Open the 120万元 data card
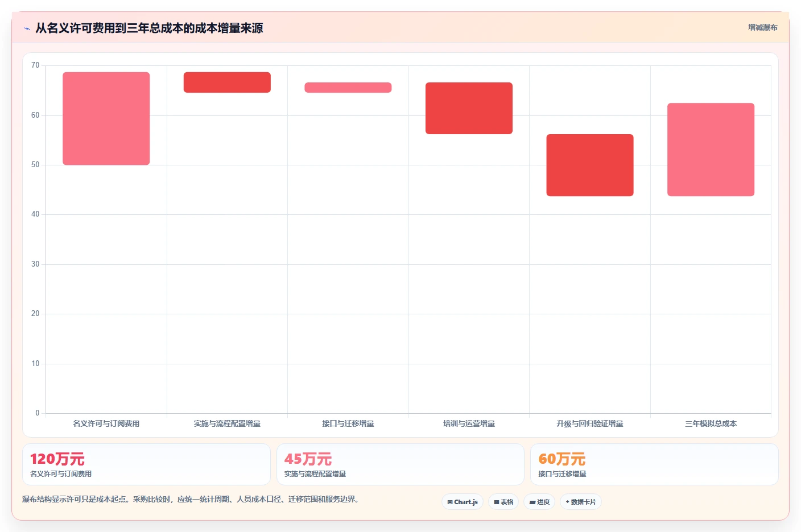The height and width of the screenshot is (532, 801). (x=146, y=464)
